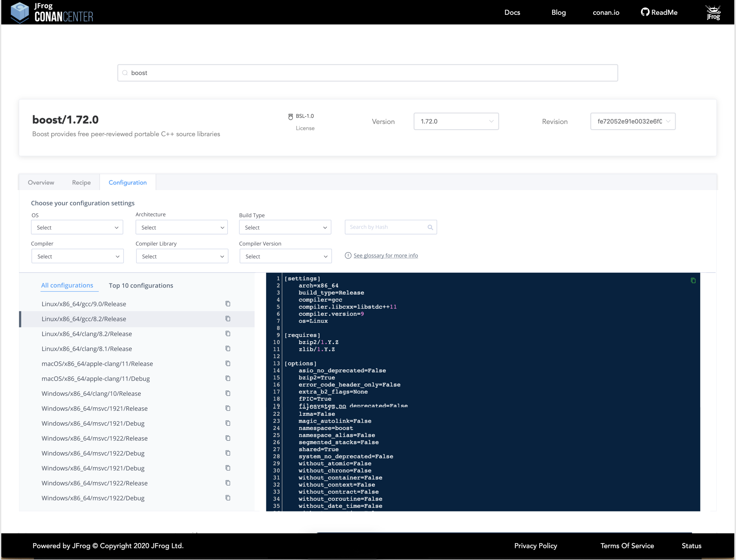Viewport: 736px width, 560px height.
Task: Open Terms Of Service footer link
Action: point(627,546)
